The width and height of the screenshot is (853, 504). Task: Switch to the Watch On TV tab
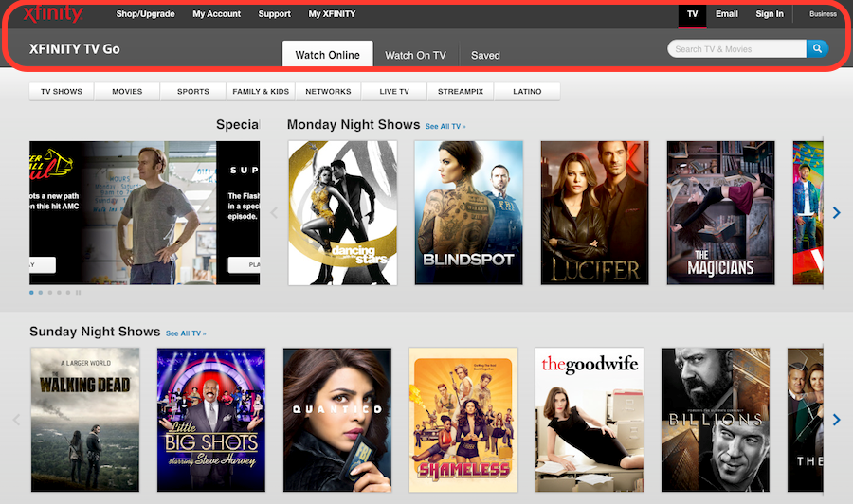click(415, 55)
